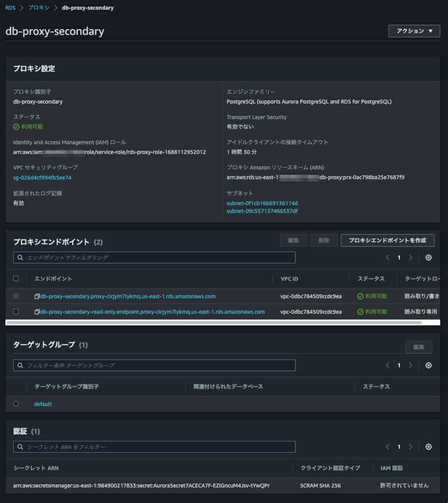Click プロキシエンドポイントを作成 button
The image size is (448, 503).
389,240
